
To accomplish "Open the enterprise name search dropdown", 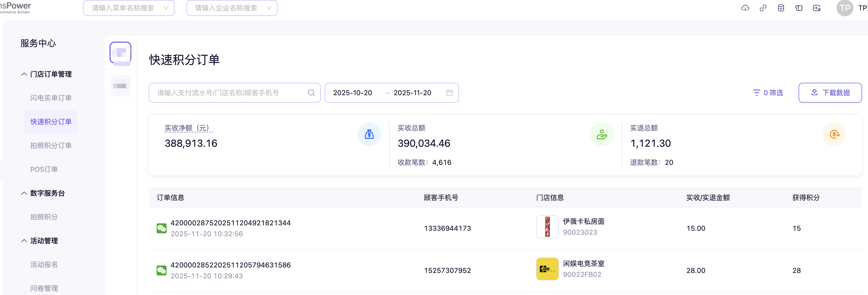I will pos(232,8).
